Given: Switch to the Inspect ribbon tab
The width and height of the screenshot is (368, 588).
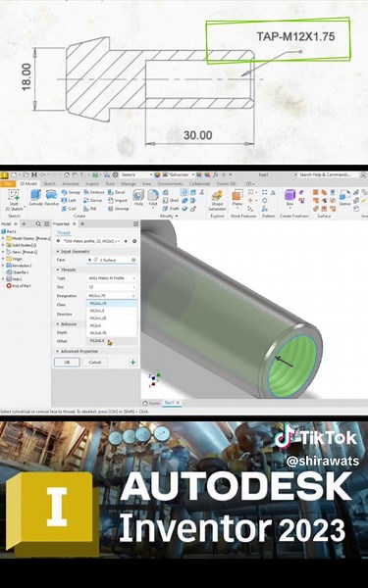Looking at the screenshot, I should [x=92, y=184].
